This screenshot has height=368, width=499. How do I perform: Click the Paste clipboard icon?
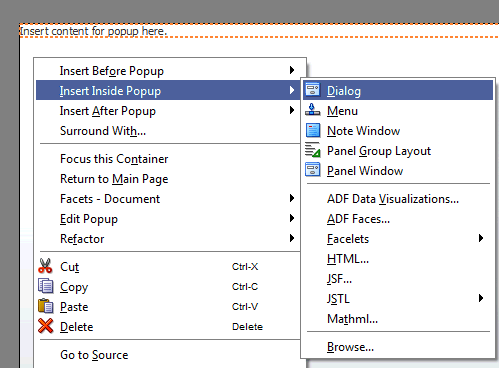[45, 306]
